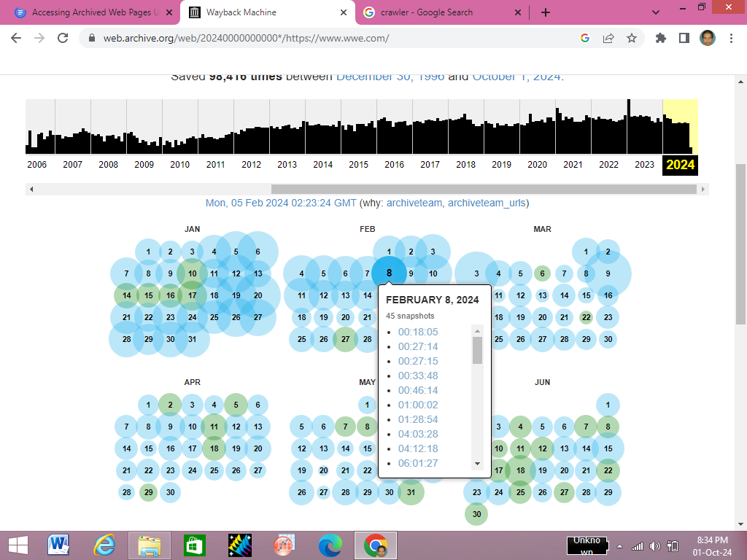Open a new browser tab

(x=546, y=12)
